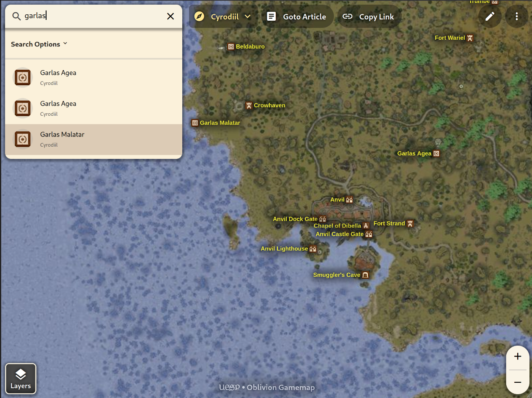532x398 pixels.
Task: Click the chevron next to Cyrodiil
Action: (x=248, y=16)
